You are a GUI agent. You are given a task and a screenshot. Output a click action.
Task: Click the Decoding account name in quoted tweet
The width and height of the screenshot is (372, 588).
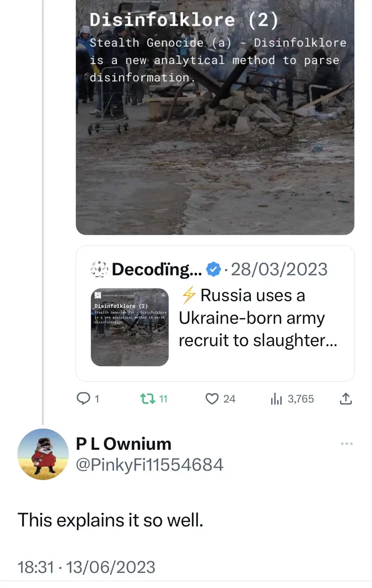tap(157, 269)
